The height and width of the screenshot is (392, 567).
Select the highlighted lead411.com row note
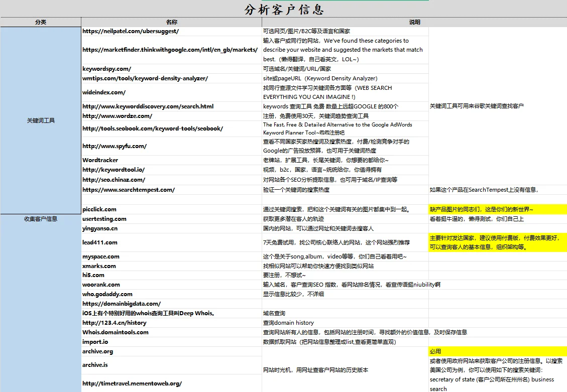tap(497, 241)
